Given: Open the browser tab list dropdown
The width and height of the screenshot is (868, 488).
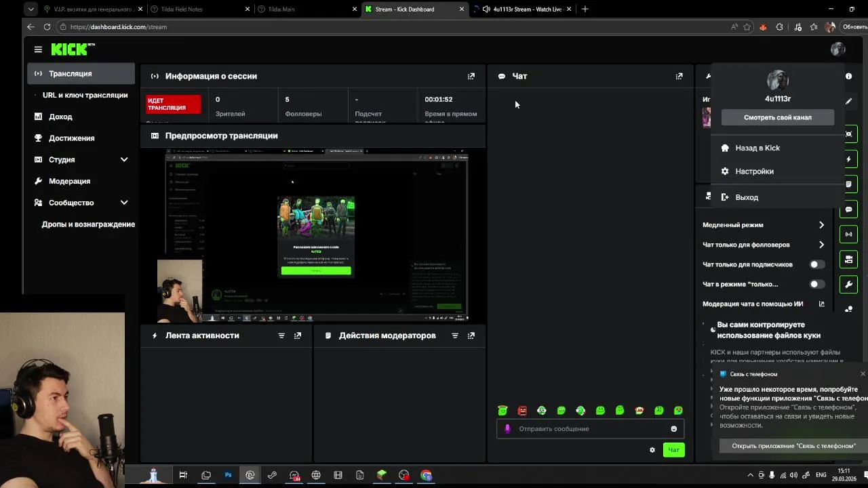Looking at the screenshot, I should point(31,9).
